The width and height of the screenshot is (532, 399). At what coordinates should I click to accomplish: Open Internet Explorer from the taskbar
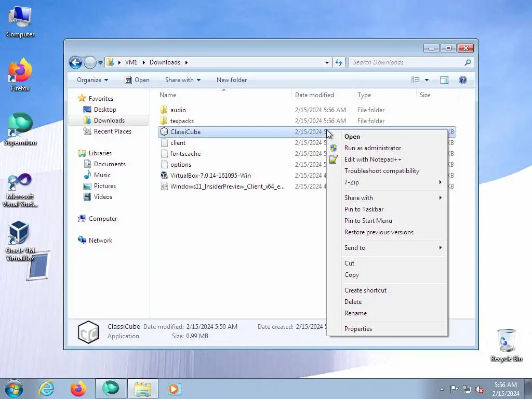coord(46,389)
